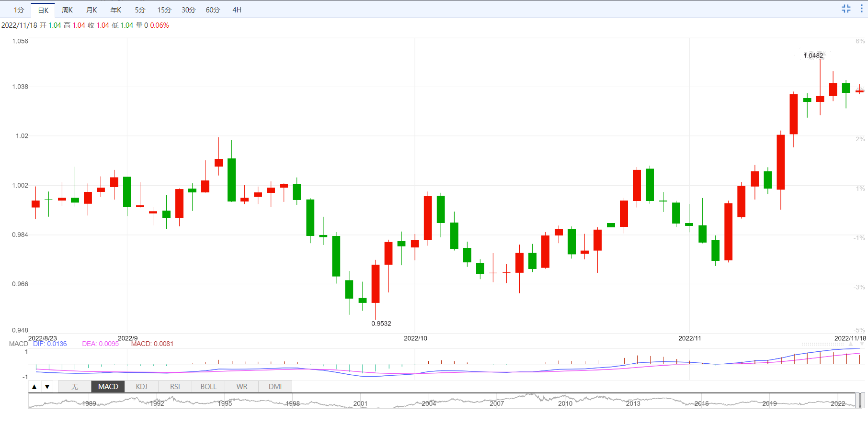The width and height of the screenshot is (868, 425).
Task: Switch to WR indicator
Action: pos(242,387)
